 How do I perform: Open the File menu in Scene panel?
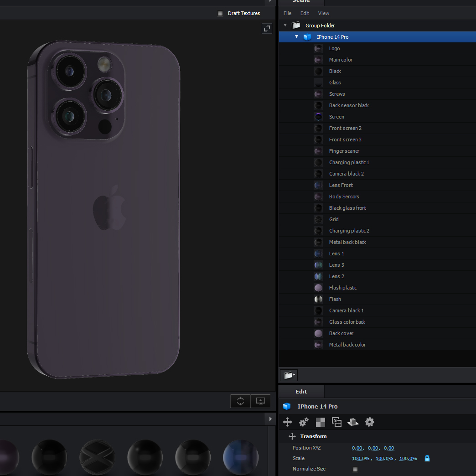[x=287, y=13]
